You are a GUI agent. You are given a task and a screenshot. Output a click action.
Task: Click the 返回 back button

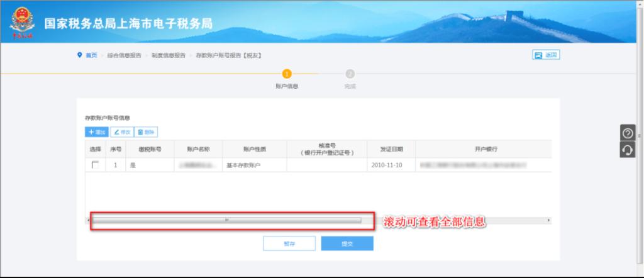(546, 55)
